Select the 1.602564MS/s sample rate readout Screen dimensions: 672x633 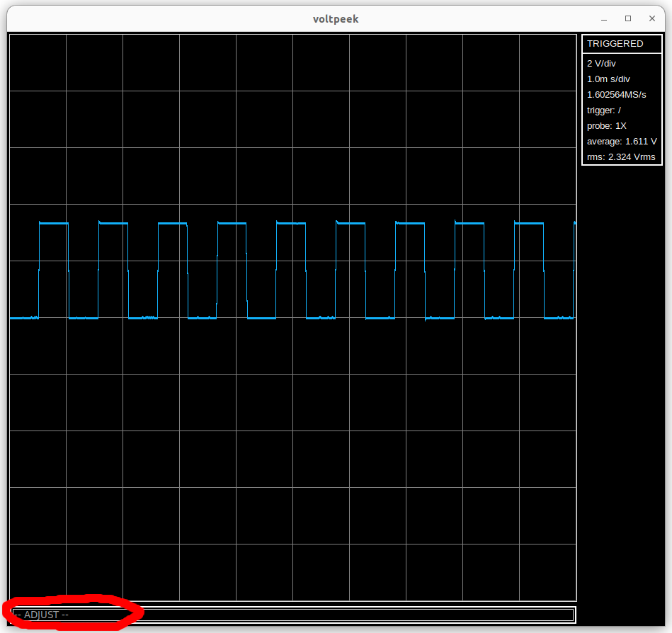tap(617, 95)
